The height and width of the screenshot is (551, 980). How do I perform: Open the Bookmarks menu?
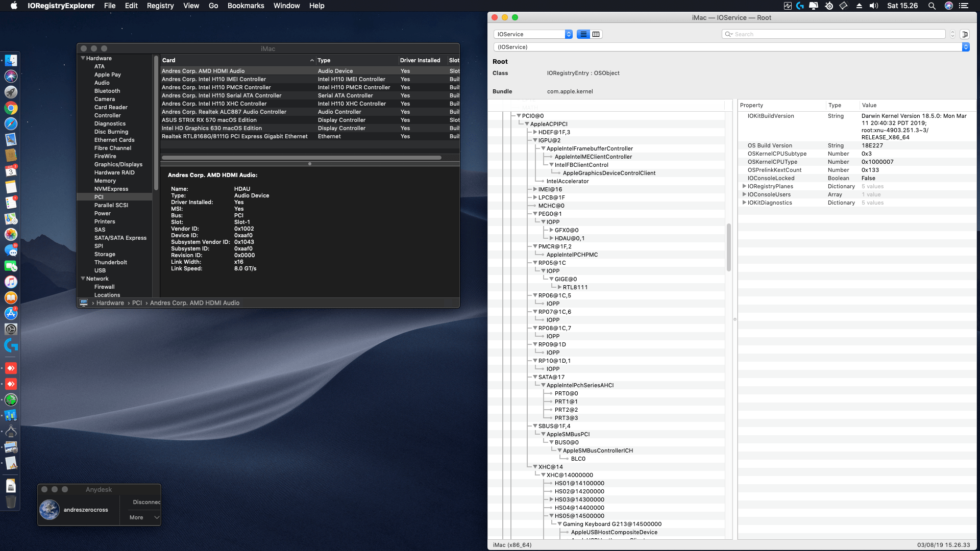point(246,6)
